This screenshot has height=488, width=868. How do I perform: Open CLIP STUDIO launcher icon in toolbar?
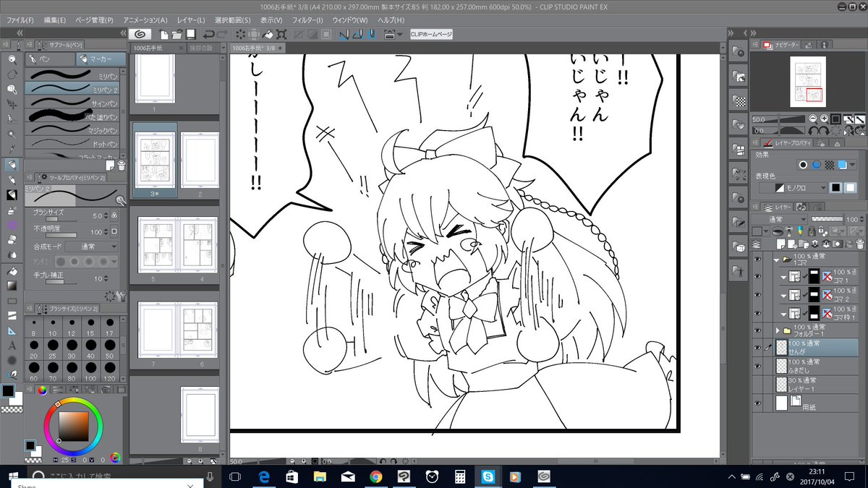coord(140,34)
